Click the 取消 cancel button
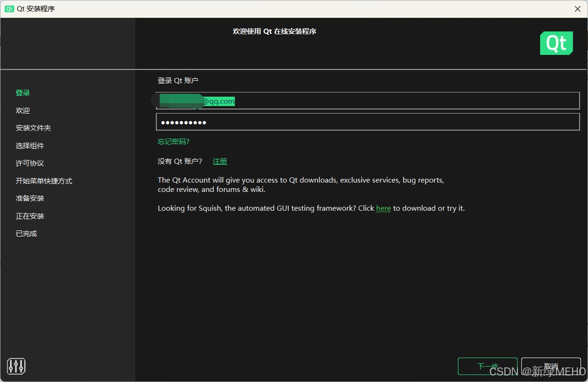Screen dimensions: 588x382 (x=551, y=366)
